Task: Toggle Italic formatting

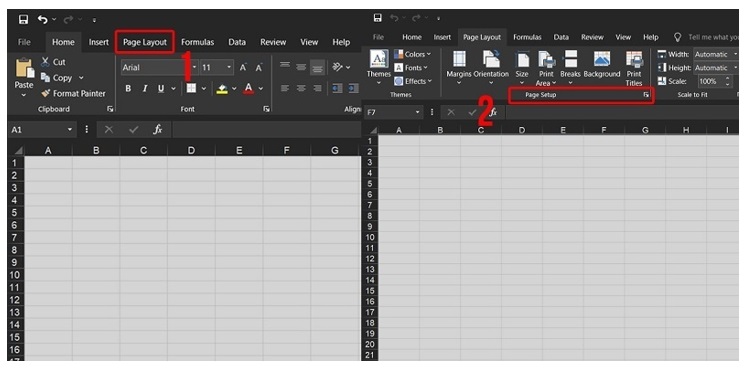Action: coord(145,88)
